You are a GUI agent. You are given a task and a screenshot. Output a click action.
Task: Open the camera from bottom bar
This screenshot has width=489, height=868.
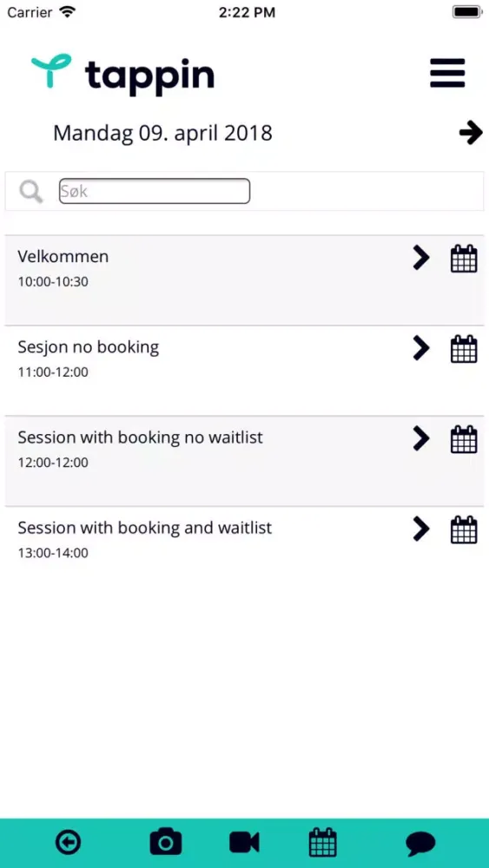tap(166, 843)
